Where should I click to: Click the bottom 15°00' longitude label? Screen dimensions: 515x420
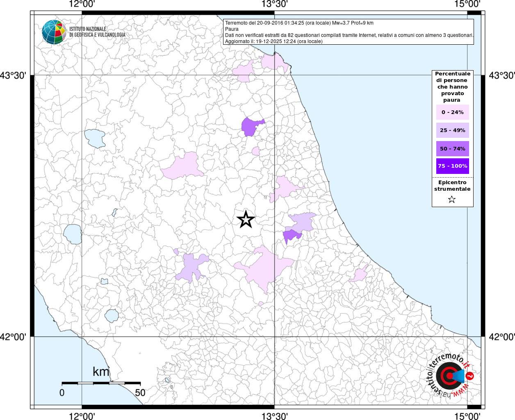(467, 416)
